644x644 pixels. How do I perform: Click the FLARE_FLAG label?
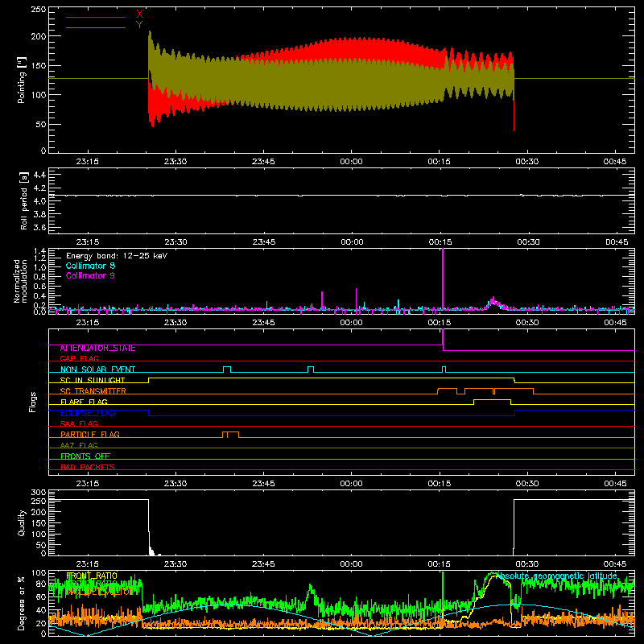[x=84, y=402]
